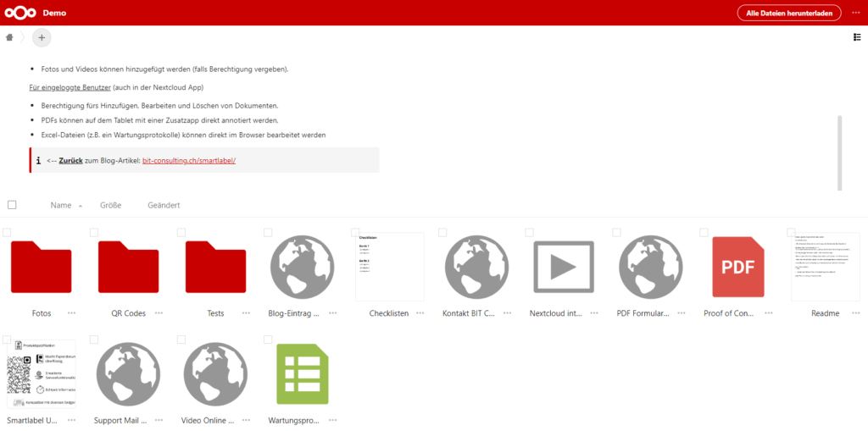Sort files by Name column header
Viewport: 868px width, 431px height.
coord(61,206)
